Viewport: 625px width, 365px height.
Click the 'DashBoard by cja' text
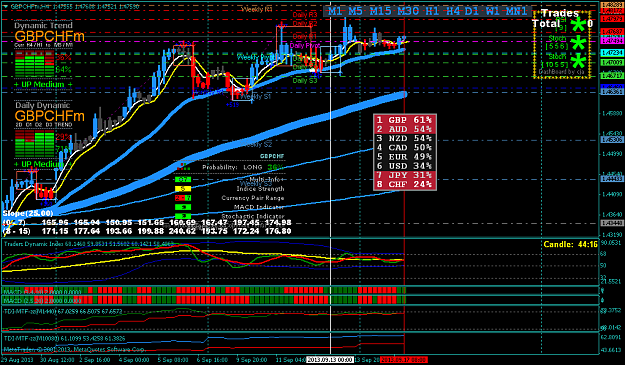tap(561, 72)
